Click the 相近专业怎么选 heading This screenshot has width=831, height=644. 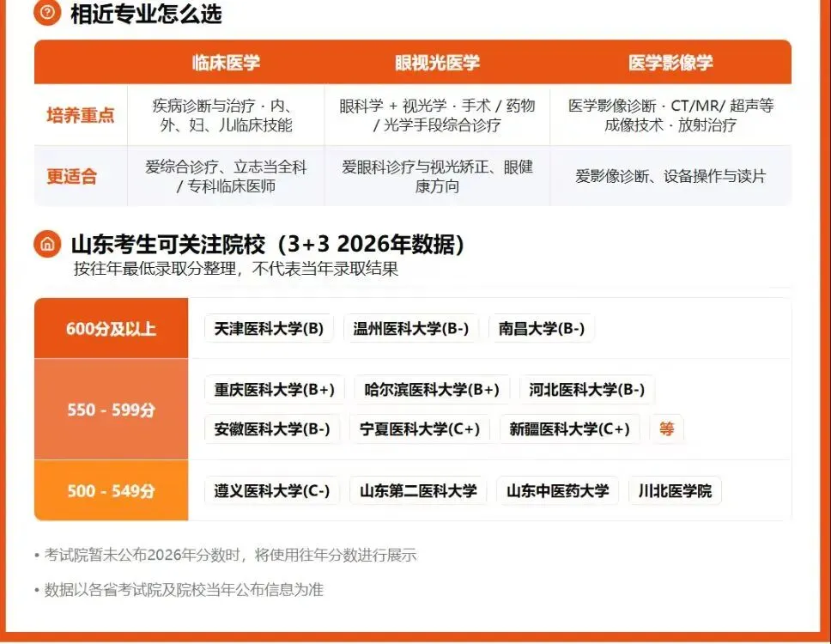click(146, 13)
